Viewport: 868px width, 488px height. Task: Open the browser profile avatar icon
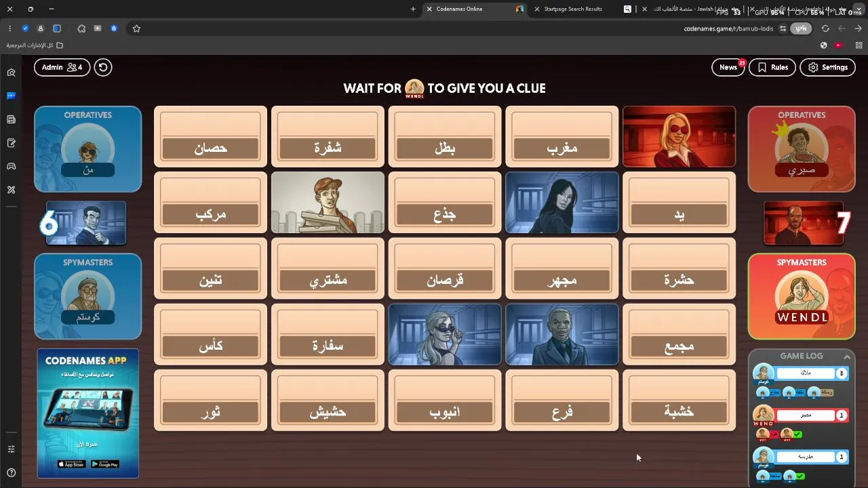[x=41, y=28]
